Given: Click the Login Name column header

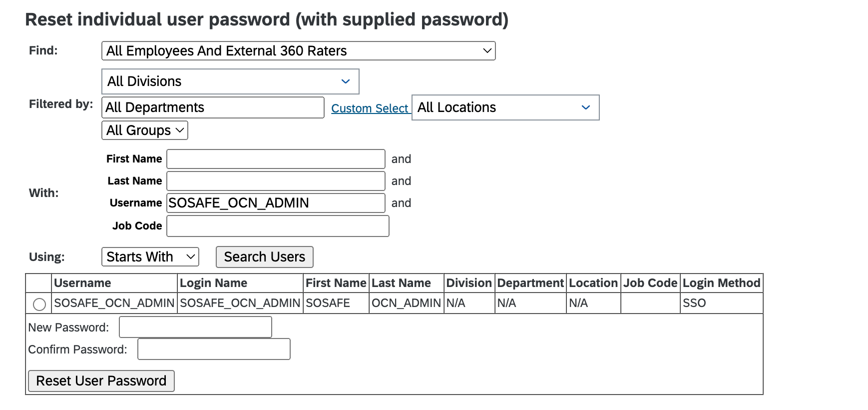Looking at the screenshot, I should point(213,283).
